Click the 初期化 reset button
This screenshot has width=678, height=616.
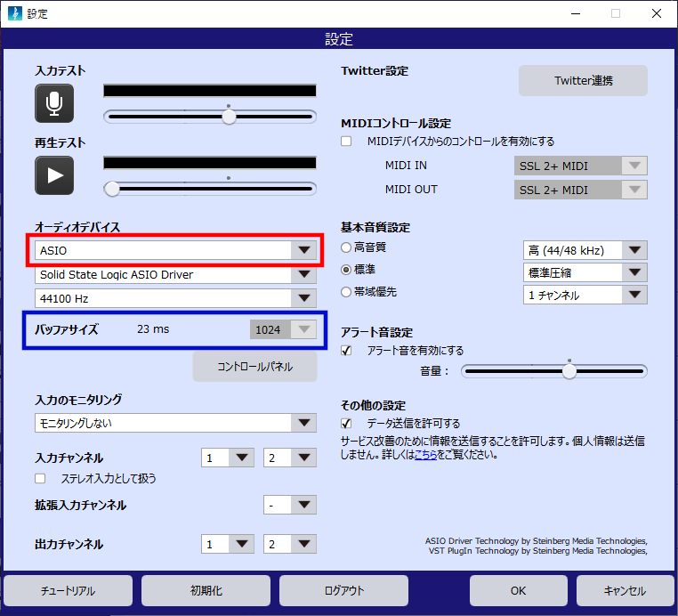(x=206, y=590)
